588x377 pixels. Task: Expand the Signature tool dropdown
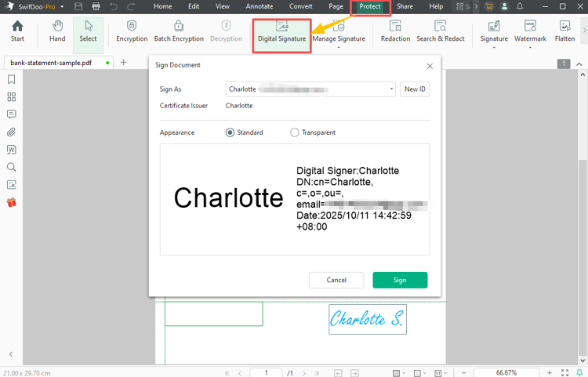(494, 48)
